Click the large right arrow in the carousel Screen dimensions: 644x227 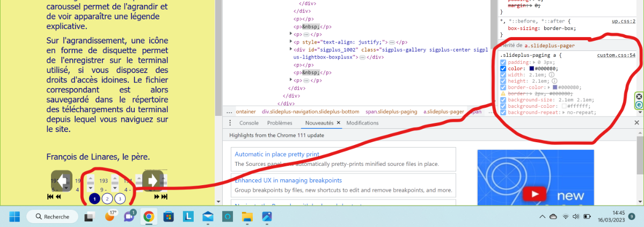(152, 181)
